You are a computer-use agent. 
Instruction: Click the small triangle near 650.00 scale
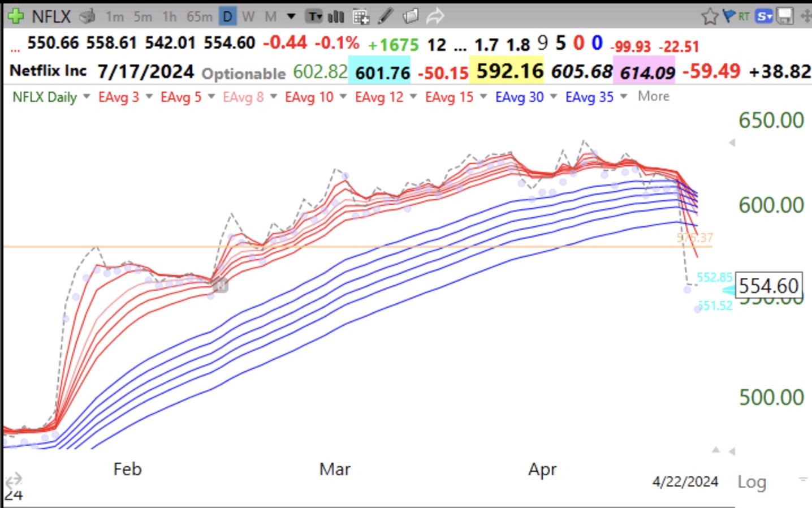[732, 143]
